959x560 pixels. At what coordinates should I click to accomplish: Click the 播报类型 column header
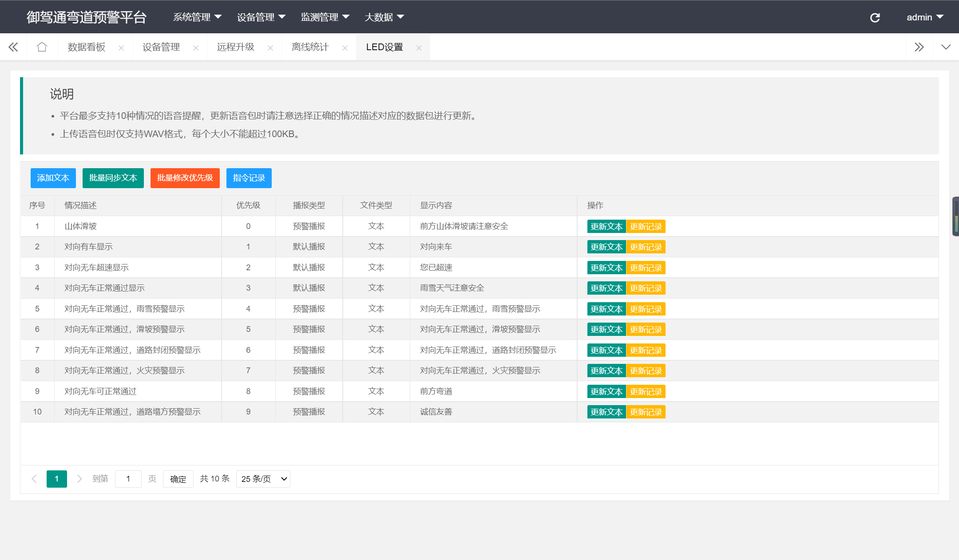309,205
